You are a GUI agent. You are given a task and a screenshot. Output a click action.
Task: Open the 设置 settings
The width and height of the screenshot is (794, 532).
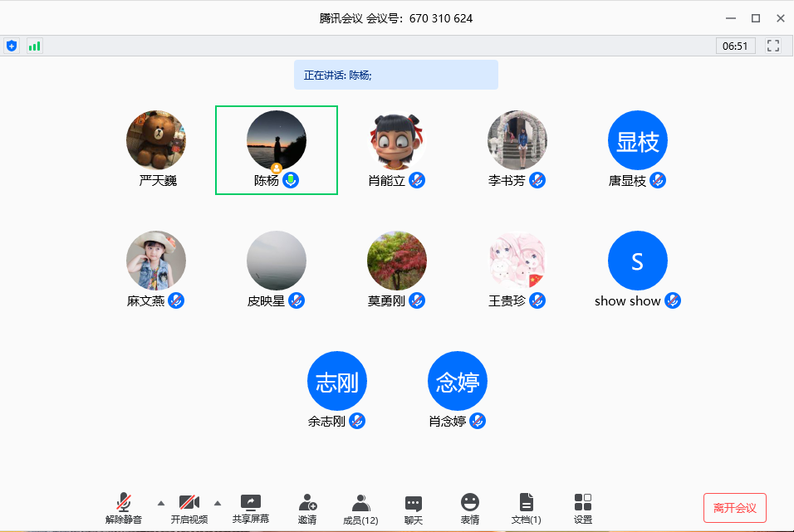click(583, 509)
